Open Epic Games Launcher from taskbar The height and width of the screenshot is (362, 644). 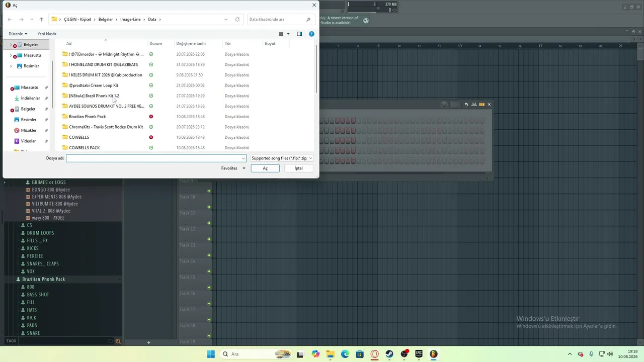[x=419, y=354]
